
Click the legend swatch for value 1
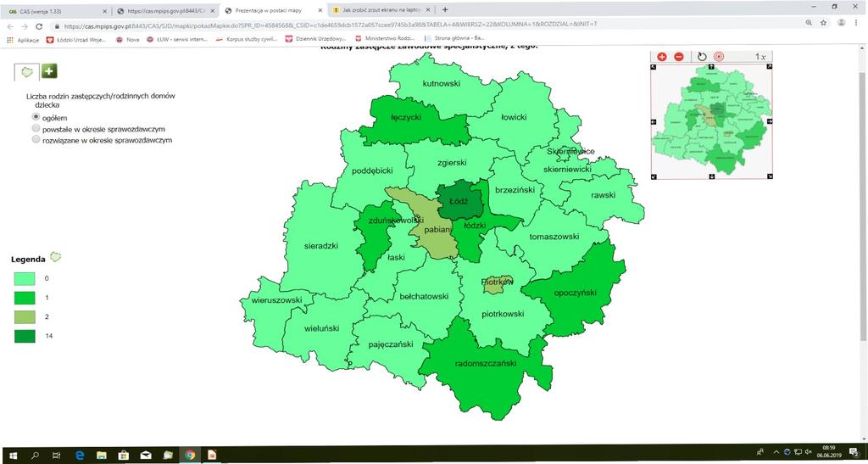click(x=25, y=298)
